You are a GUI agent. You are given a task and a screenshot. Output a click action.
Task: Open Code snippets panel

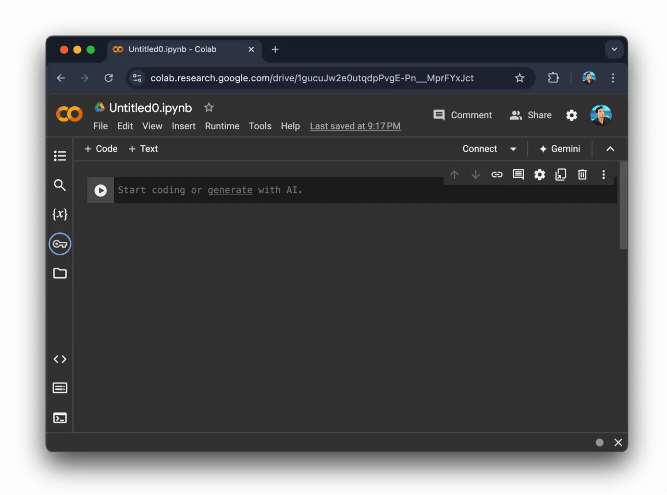pos(60,359)
